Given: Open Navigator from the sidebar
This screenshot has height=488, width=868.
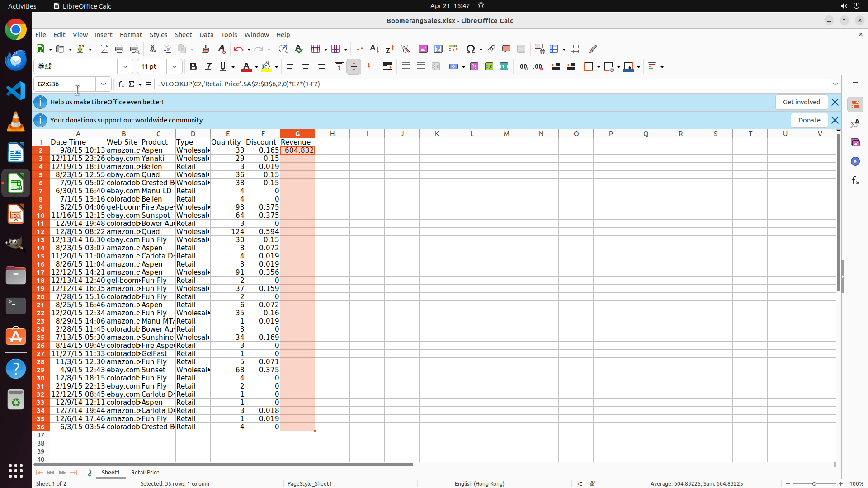Looking at the screenshot, I should click(855, 161).
